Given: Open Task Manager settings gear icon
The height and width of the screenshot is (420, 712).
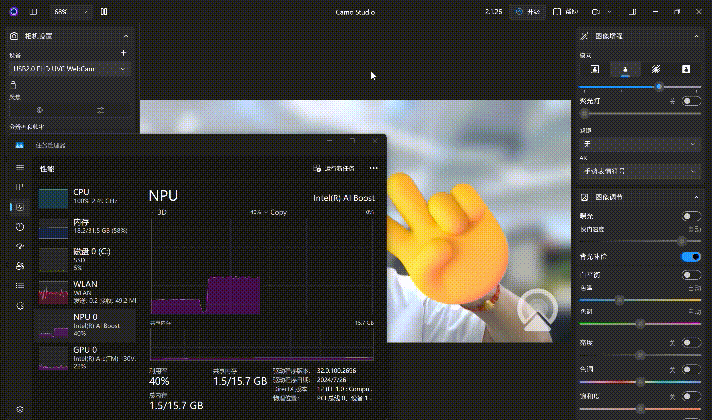Looking at the screenshot, I should 20,407.
